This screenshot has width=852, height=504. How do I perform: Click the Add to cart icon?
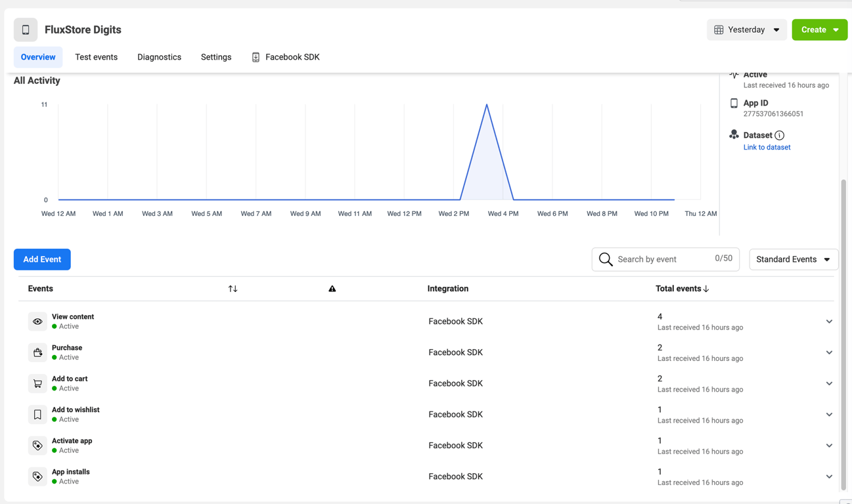(37, 383)
